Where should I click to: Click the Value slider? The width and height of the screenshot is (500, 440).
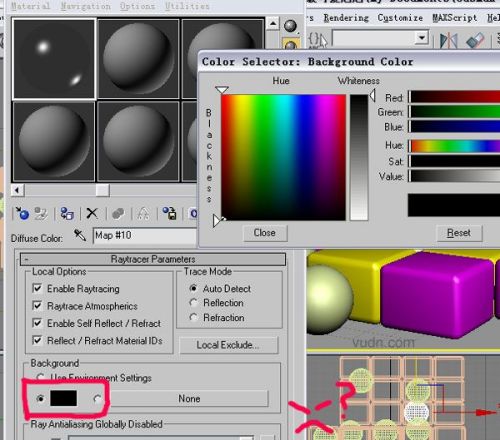pyautogui.click(x=455, y=176)
